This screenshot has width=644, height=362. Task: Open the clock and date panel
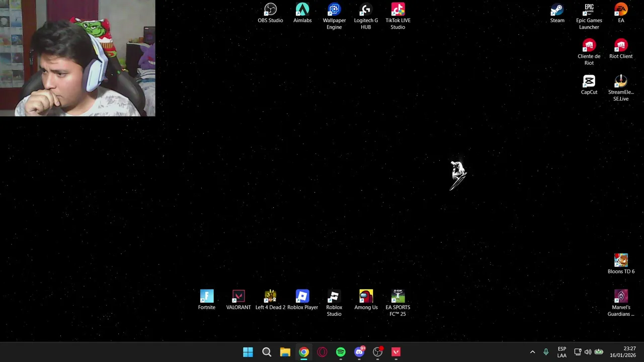coord(623,352)
